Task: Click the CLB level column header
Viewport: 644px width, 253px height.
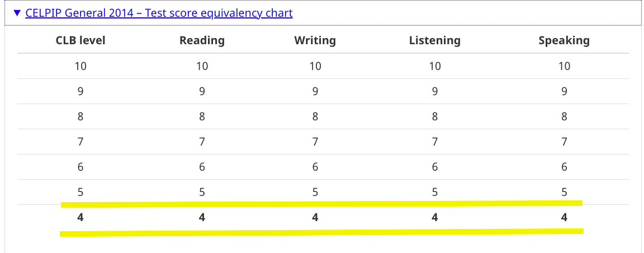Action: [80, 40]
